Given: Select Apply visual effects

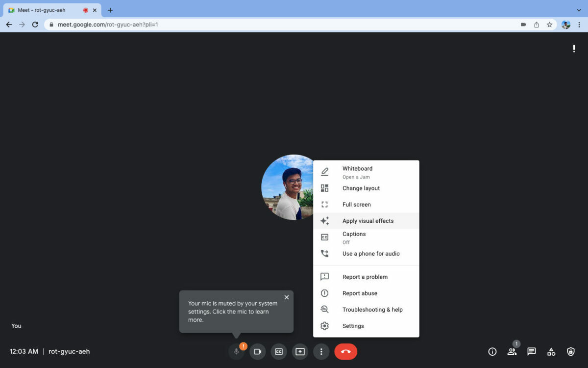Looking at the screenshot, I should click(367, 221).
